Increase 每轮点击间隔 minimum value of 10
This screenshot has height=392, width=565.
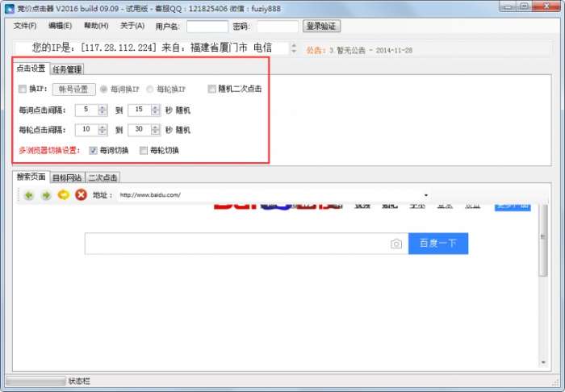(x=103, y=127)
